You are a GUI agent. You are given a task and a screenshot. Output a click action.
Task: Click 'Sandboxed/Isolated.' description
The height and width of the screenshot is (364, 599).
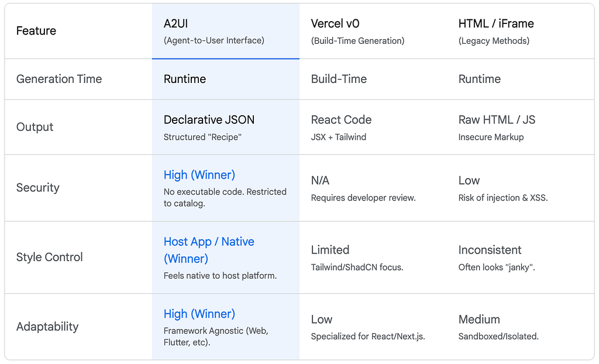(498, 337)
